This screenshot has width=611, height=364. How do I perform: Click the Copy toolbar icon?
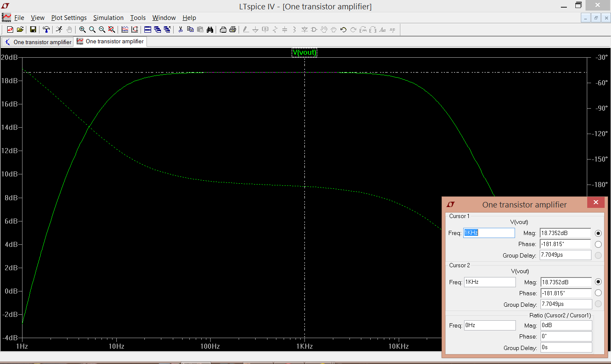point(190,29)
